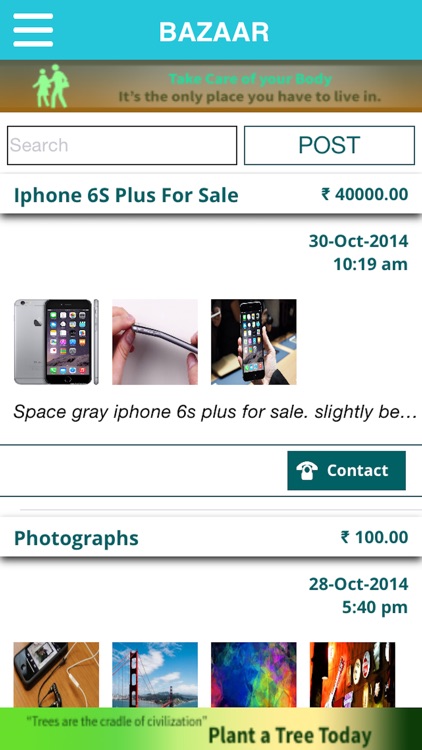
Task: Click the Search input field
Action: [x=122, y=145]
